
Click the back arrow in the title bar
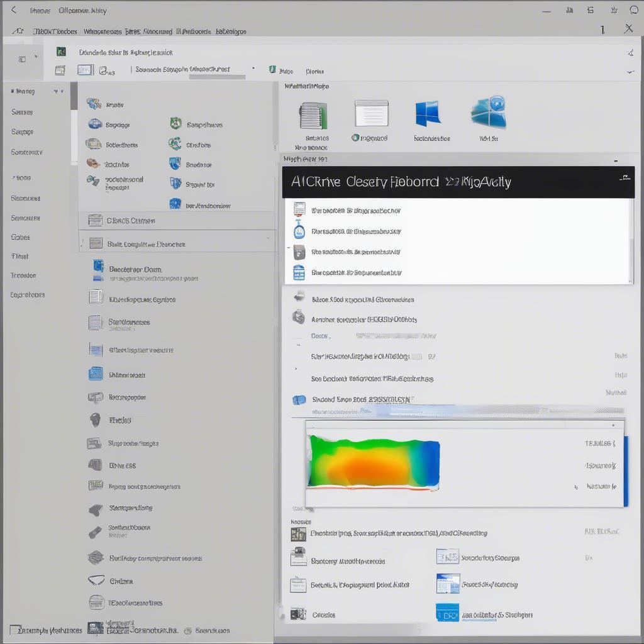pyautogui.click(x=14, y=9)
